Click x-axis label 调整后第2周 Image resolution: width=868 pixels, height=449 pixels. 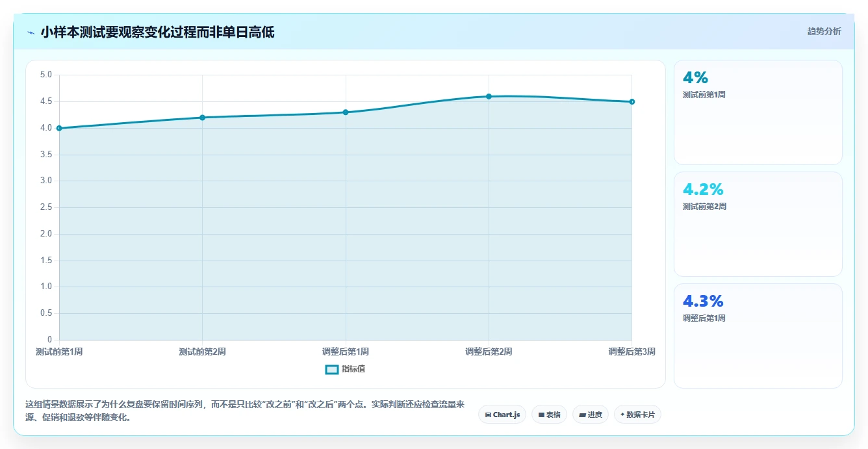489,352
